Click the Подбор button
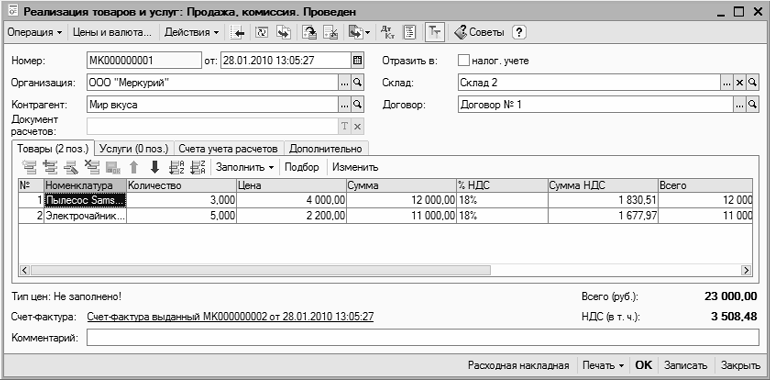The image size is (770, 380). pos(302,167)
